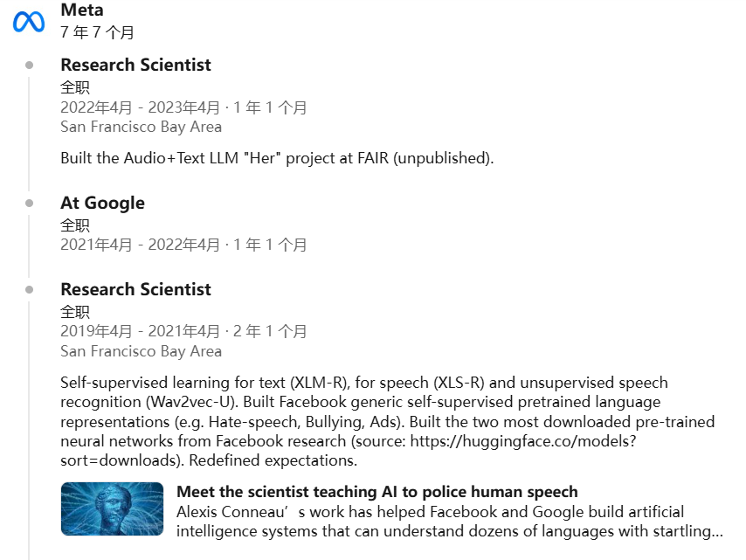
Task: Click San Francisco Bay Area under the 2022 role
Action: pos(141,127)
